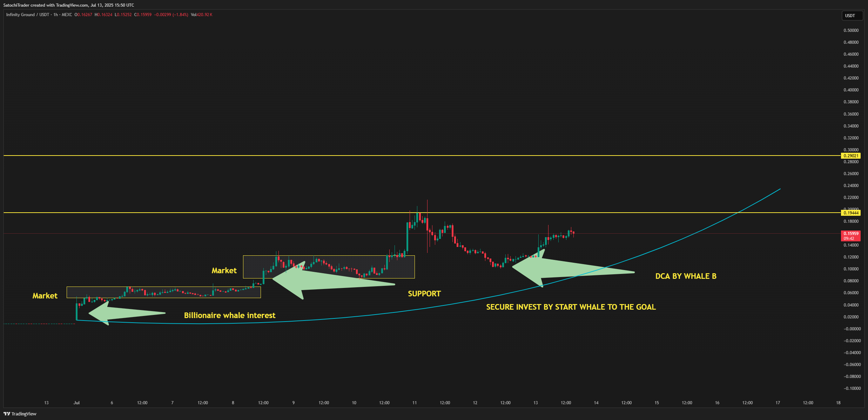Click the 0.40000 price axis label
This screenshot has width=868, height=420.
tap(851, 90)
